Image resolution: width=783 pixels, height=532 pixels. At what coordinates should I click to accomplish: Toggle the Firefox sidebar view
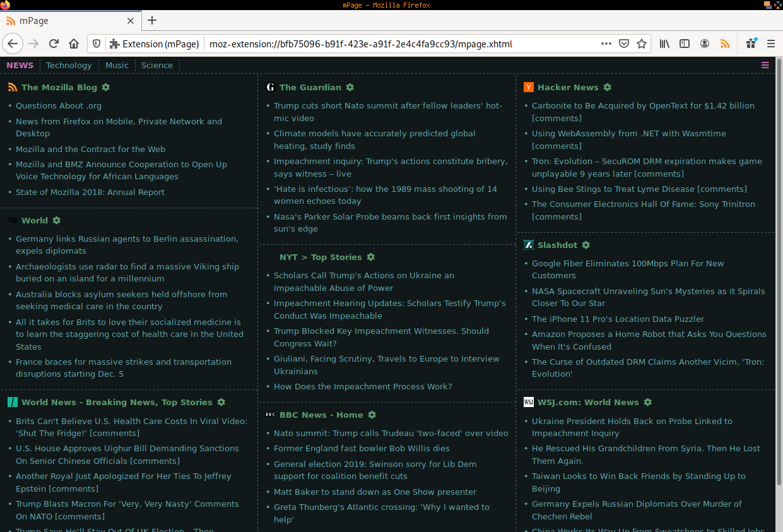tap(685, 44)
